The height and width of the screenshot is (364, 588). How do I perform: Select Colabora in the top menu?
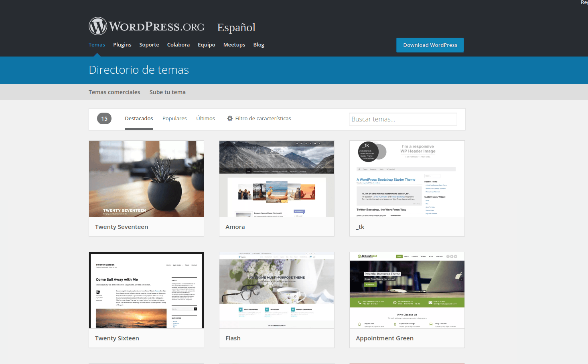(178, 45)
